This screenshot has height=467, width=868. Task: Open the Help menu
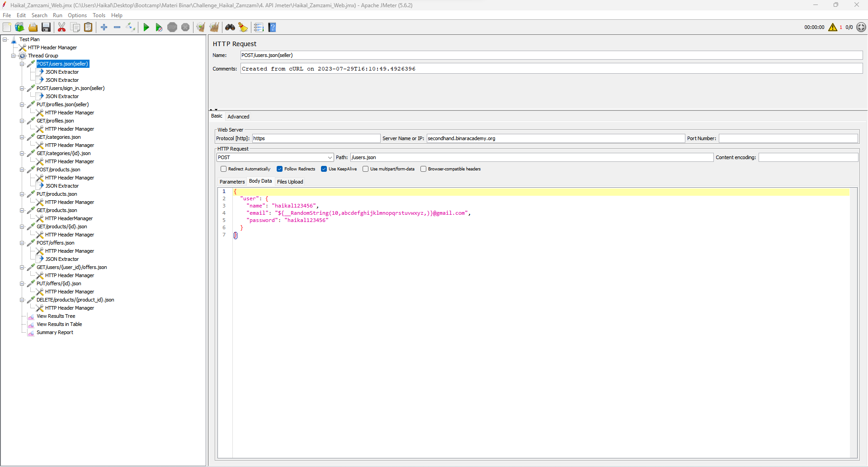[117, 15]
